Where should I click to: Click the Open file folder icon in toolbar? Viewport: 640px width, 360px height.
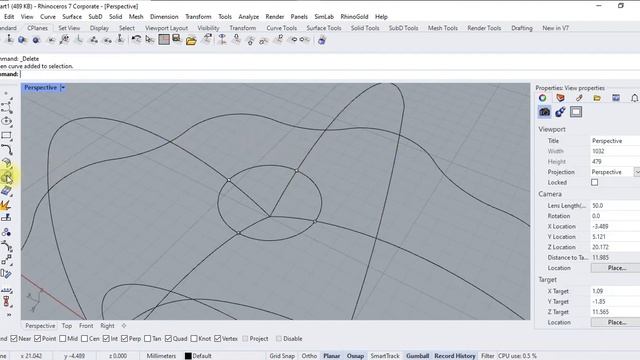point(191,40)
